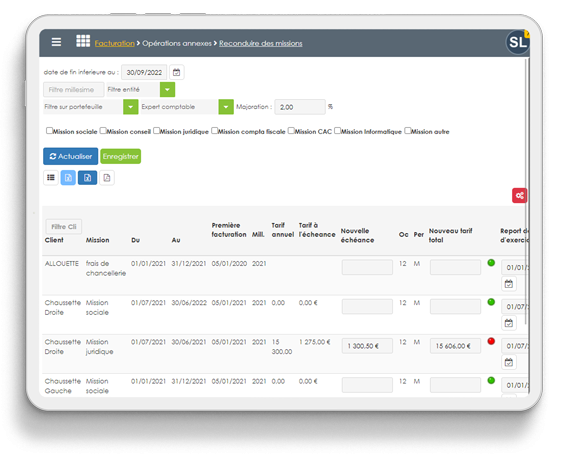Tick the Mission CAC checkbox
This screenshot has width=561, height=458.
point(291,131)
